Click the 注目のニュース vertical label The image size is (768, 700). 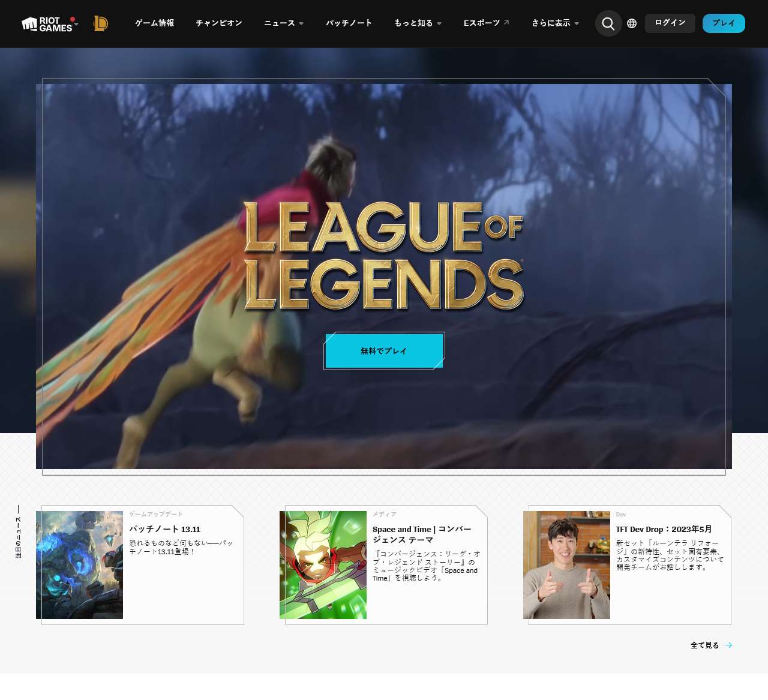point(19,537)
